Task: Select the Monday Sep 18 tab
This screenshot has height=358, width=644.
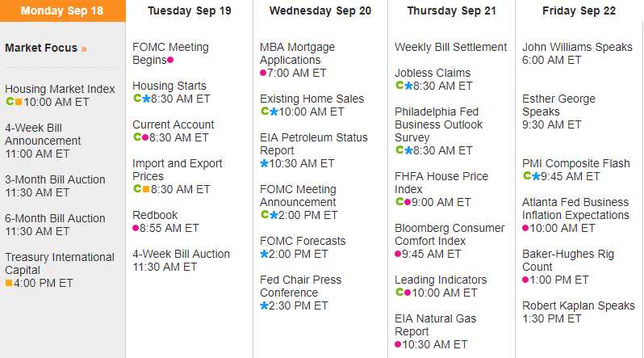Action: [62, 11]
